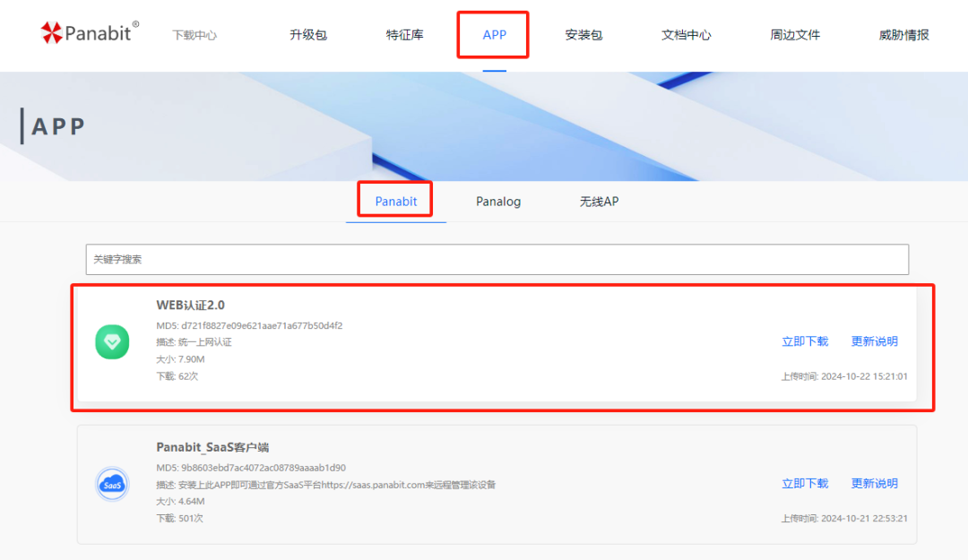Viewport: 968px width, 560px height.
Task: Click 立即下载 for Panabit_SaaS客户端
Action: [805, 484]
